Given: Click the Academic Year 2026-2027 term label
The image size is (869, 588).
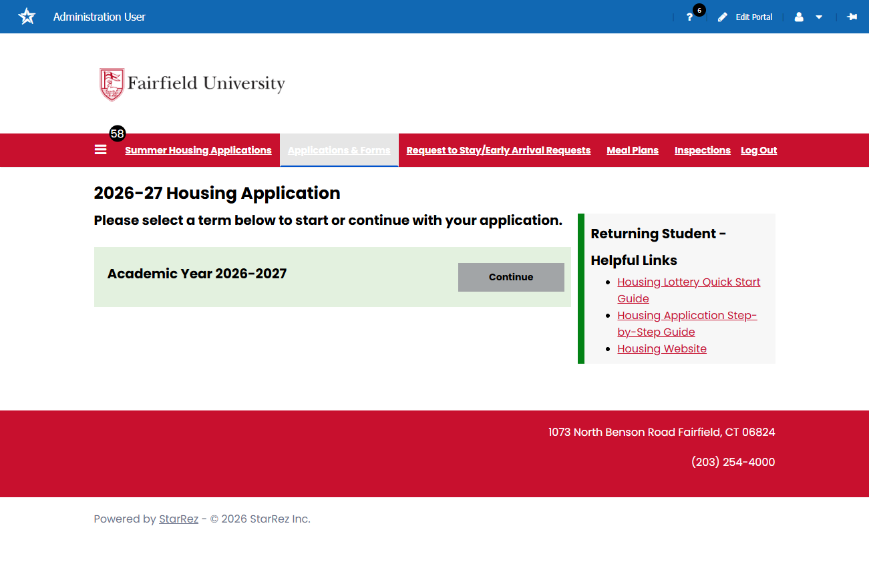Looking at the screenshot, I should point(197,274).
